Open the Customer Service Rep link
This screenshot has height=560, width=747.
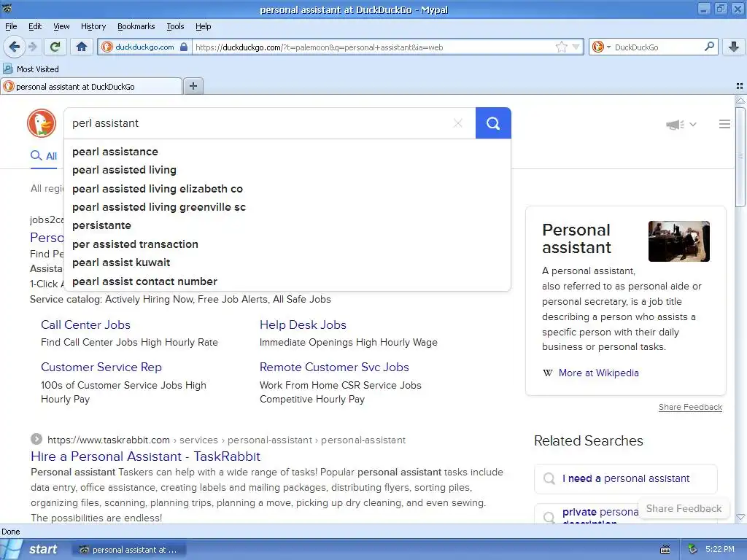tap(101, 367)
